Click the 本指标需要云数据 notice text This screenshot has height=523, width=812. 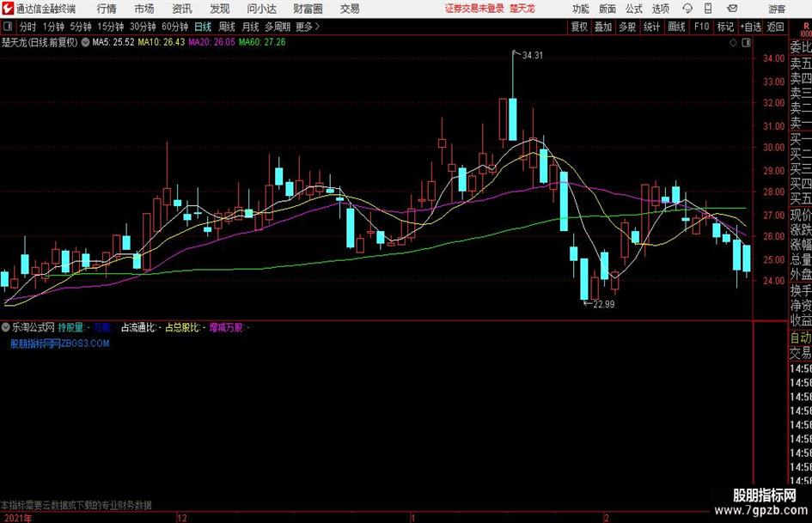76,505
